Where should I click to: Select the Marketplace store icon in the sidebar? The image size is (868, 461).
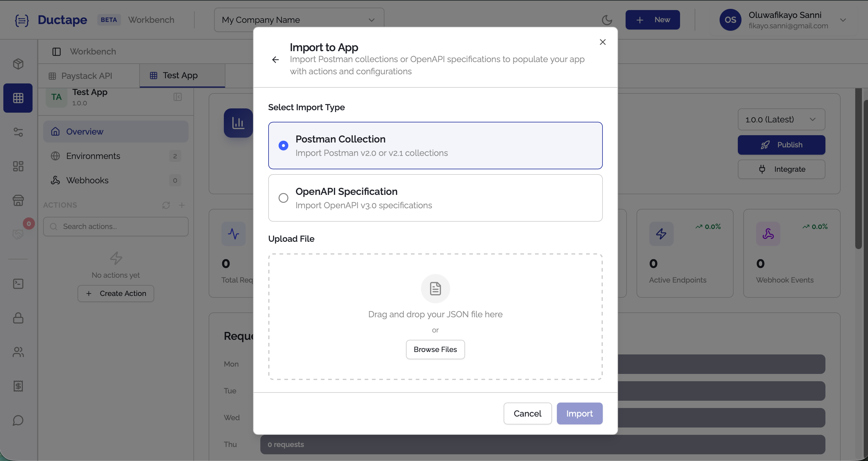pos(18,200)
